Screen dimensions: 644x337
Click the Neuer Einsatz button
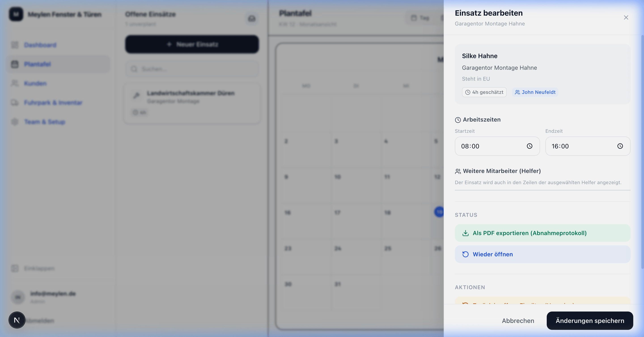(192, 44)
